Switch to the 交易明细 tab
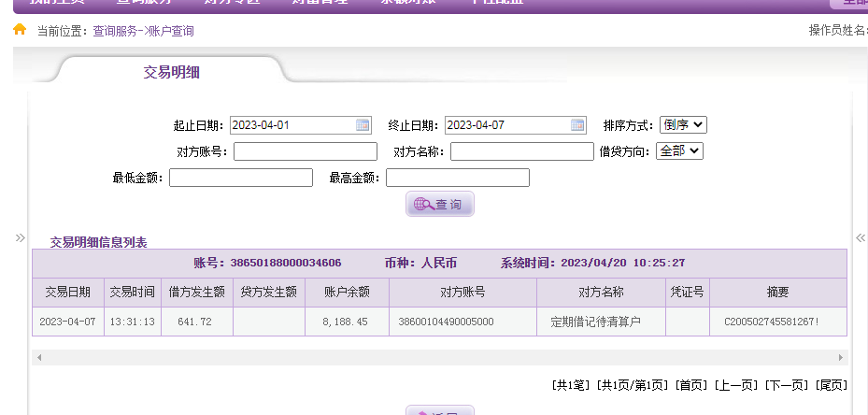 pyautogui.click(x=171, y=72)
